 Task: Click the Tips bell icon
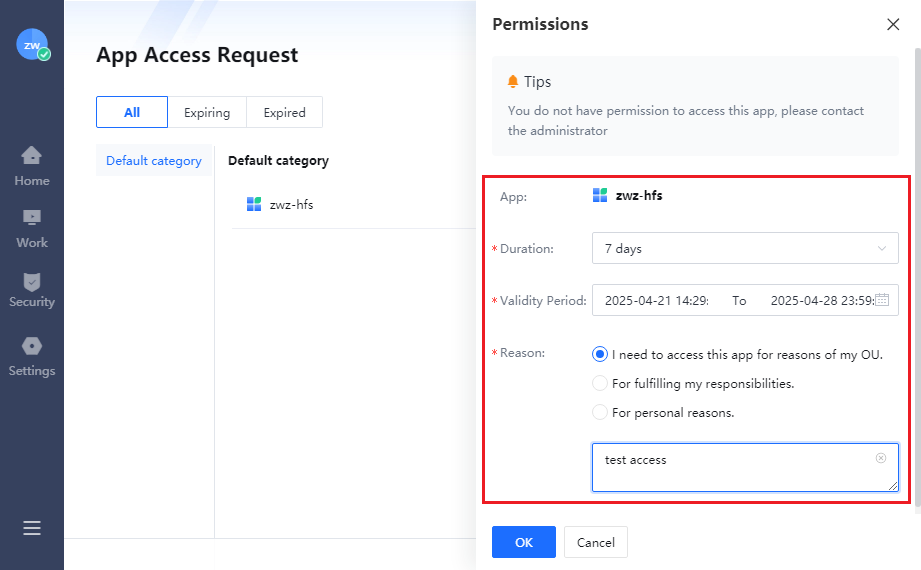[513, 82]
